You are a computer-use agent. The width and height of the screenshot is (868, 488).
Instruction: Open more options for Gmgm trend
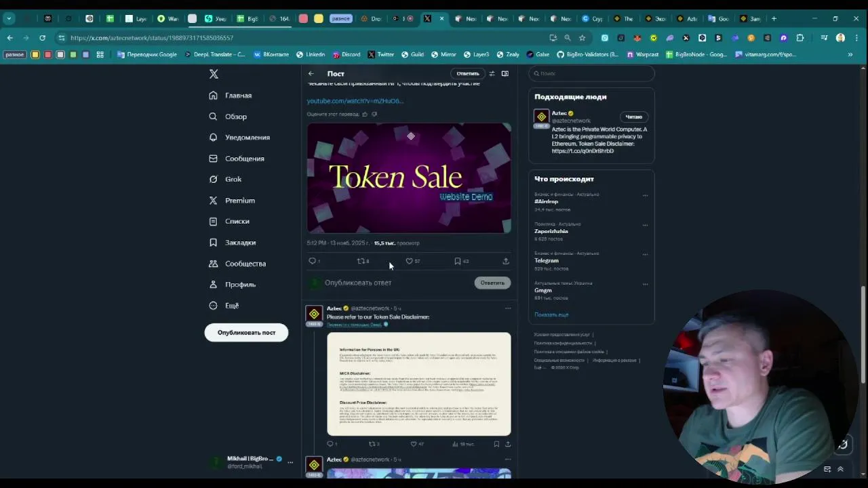645,284
